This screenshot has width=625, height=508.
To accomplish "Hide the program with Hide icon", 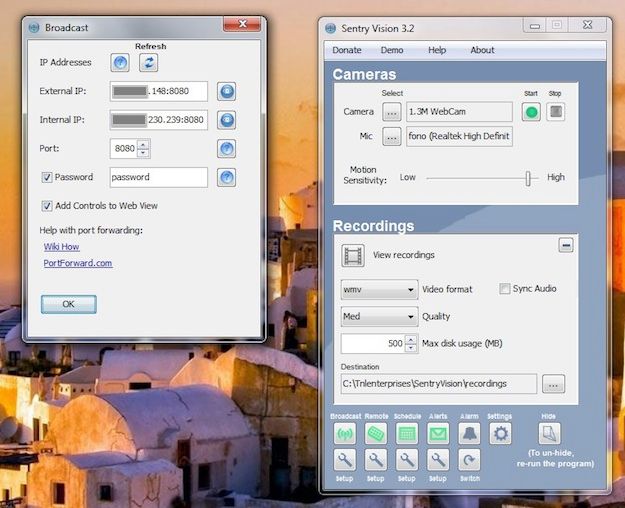I will (x=549, y=433).
